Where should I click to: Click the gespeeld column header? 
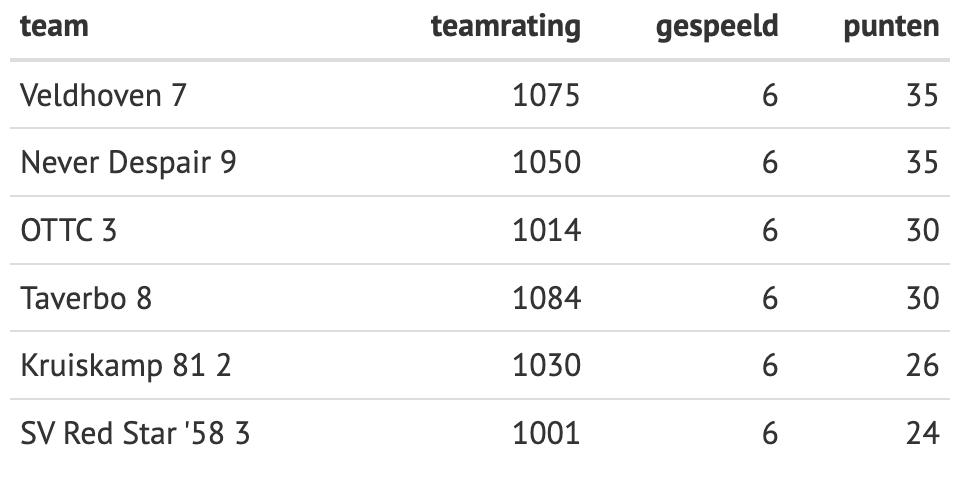click(x=717, y=28)
